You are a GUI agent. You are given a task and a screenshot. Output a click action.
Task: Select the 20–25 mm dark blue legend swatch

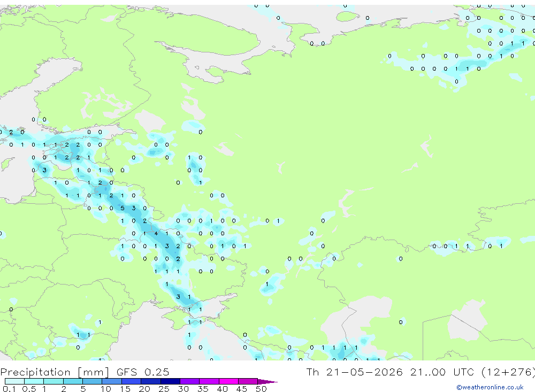coord(151,381)
